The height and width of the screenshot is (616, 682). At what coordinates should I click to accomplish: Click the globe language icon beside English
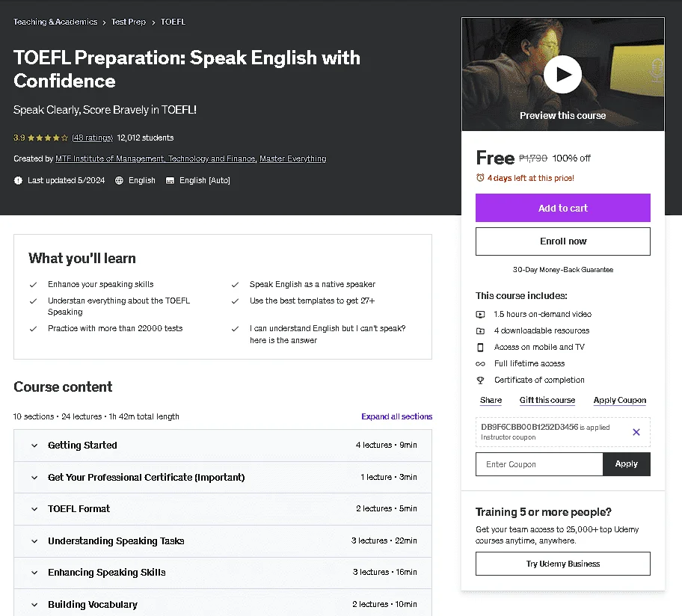pos(119,180)
